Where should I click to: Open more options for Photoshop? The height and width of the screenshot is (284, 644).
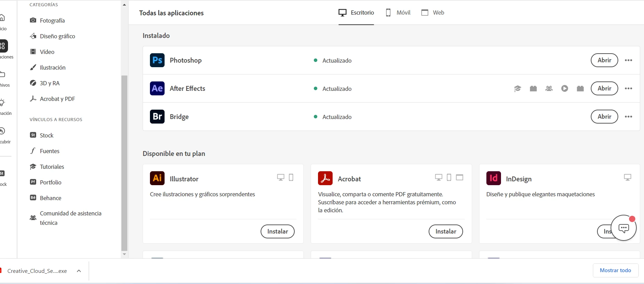628,60
